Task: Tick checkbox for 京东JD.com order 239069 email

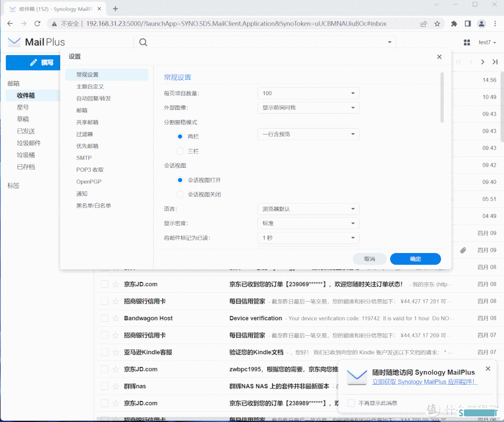Action: pos(105,284)
